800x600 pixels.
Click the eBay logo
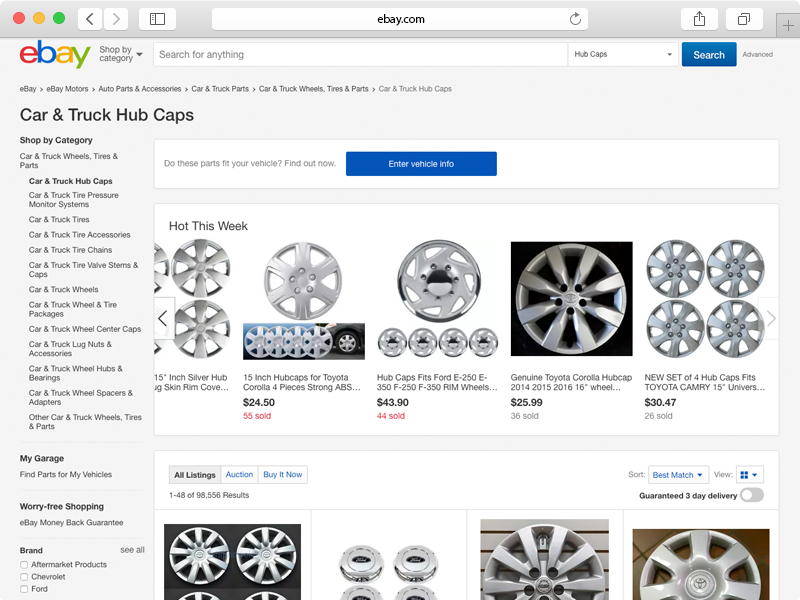(x=55, y=54)
